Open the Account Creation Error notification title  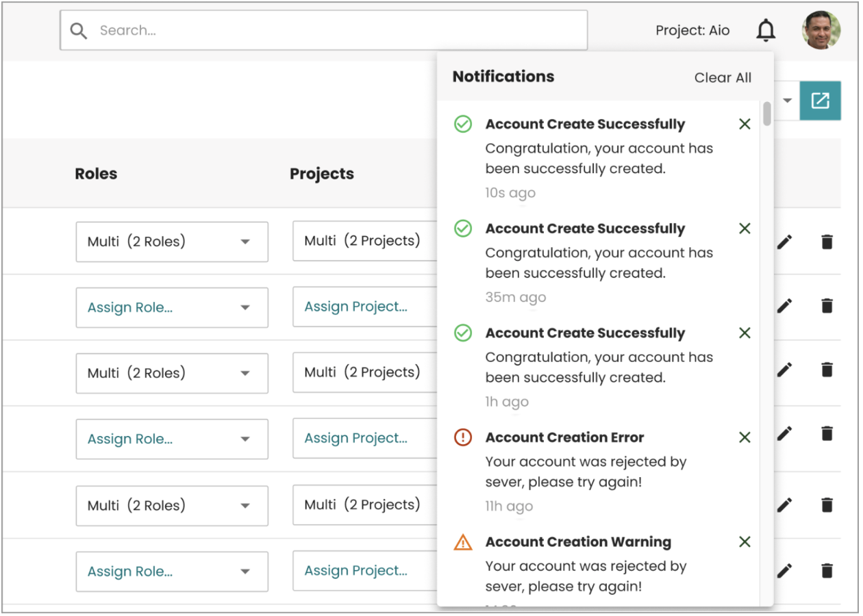pyautogui.click(x=564, y=437)
